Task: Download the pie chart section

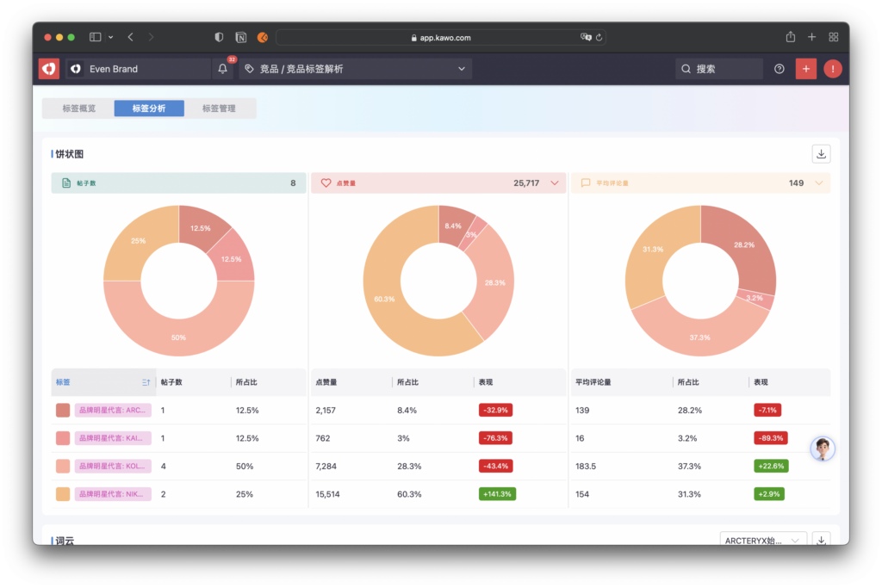Action: click(x=821, y=154)
